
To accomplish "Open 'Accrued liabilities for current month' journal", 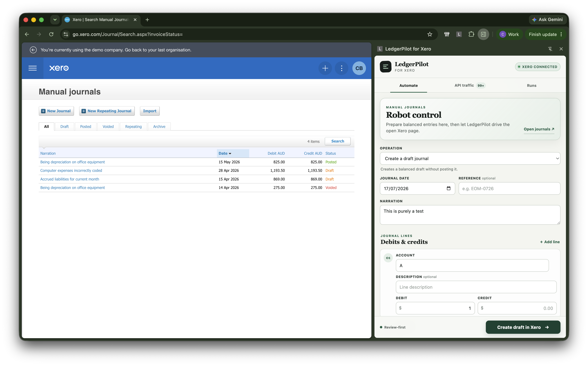I will [x=70, y=179].
